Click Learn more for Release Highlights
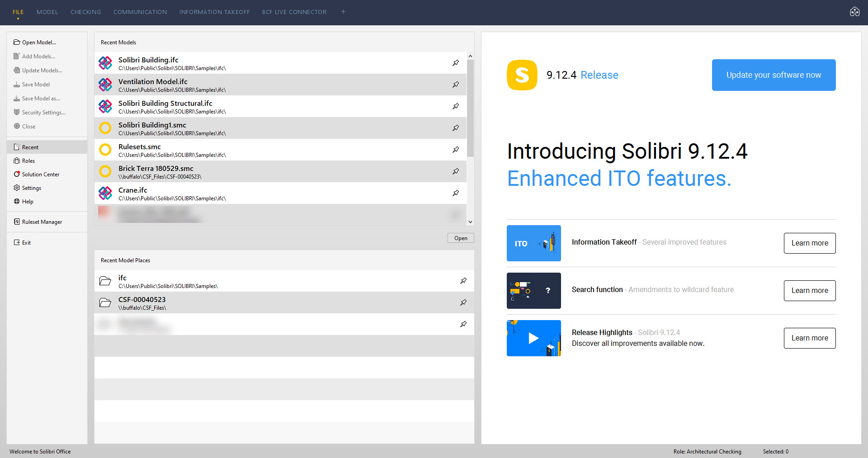This screenshot has height=458, width=868. pos(810,338)
